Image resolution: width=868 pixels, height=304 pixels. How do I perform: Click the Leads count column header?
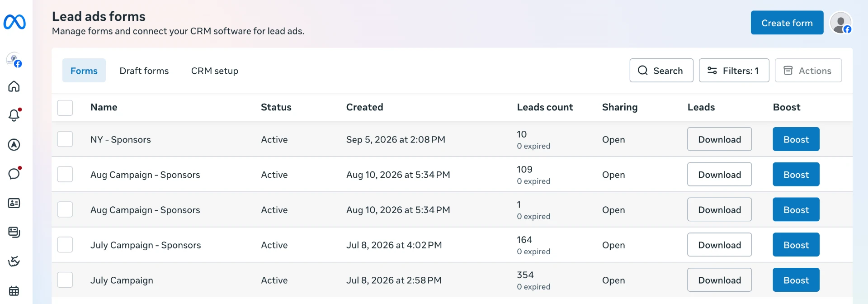(x=545, y=107)
